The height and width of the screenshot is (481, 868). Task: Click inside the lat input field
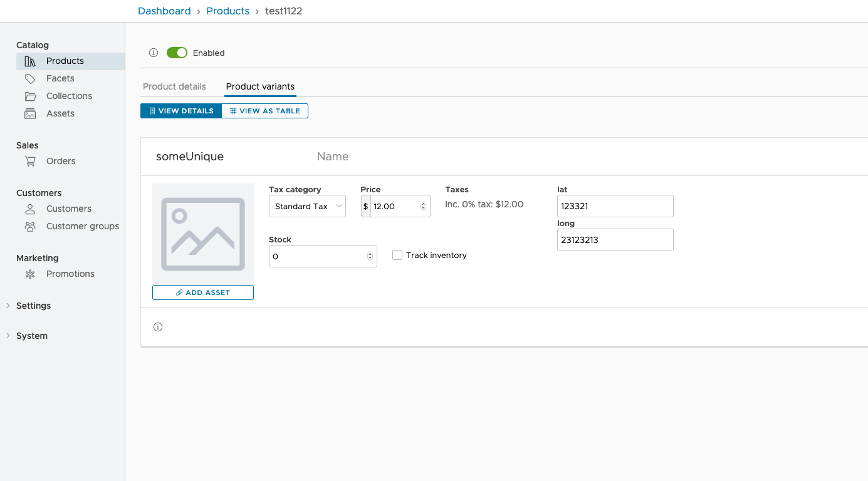615,206
